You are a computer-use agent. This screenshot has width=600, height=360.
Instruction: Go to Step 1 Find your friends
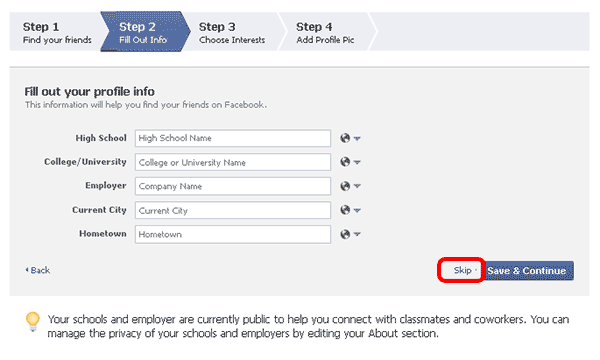point(57,32)
